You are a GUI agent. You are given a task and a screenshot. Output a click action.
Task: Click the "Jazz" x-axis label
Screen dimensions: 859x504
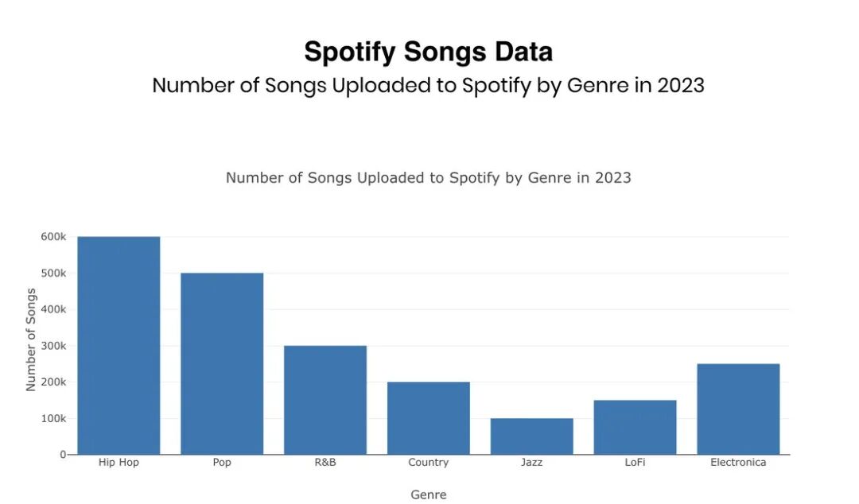click(531, 463)
